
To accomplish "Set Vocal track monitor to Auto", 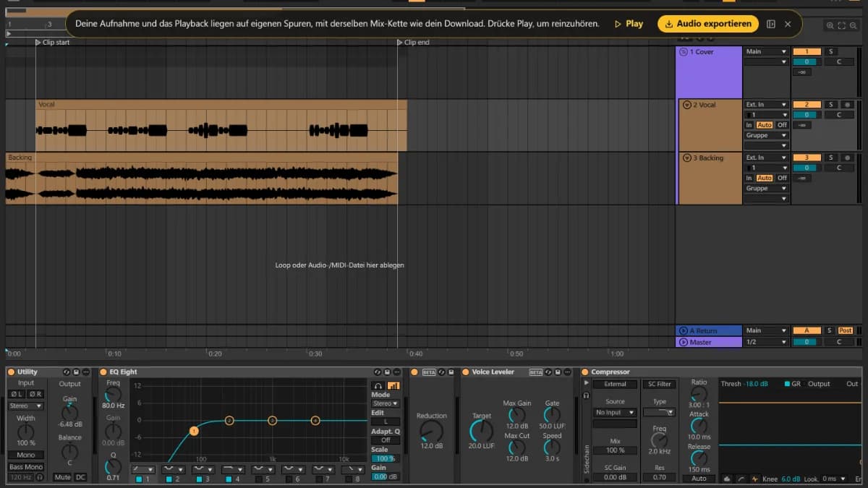I will pos(765,125).
